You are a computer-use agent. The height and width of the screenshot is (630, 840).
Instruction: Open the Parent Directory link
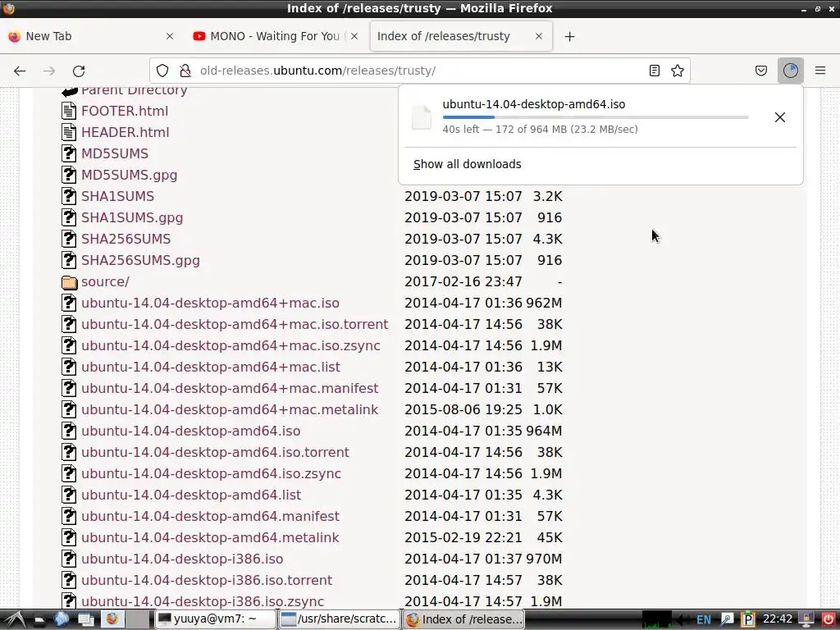(x=134, y=90)
